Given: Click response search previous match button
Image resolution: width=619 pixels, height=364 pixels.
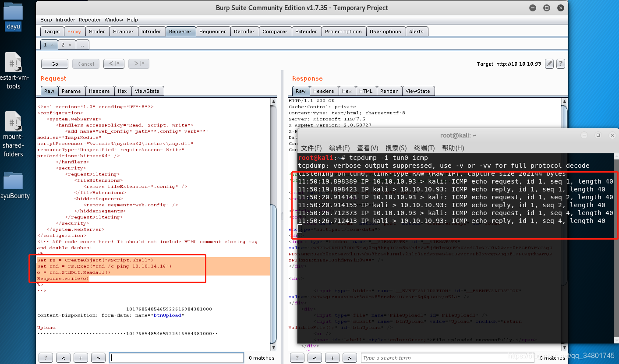Looking at the screenshot, I should tap(315, 358).
